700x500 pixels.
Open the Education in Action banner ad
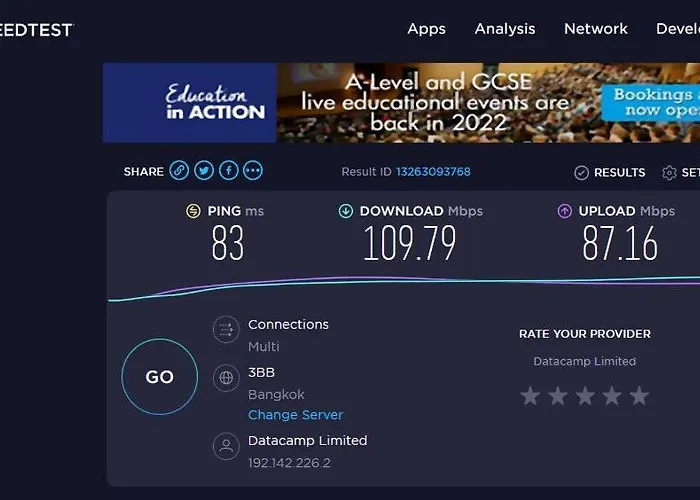tap(401, 103)
